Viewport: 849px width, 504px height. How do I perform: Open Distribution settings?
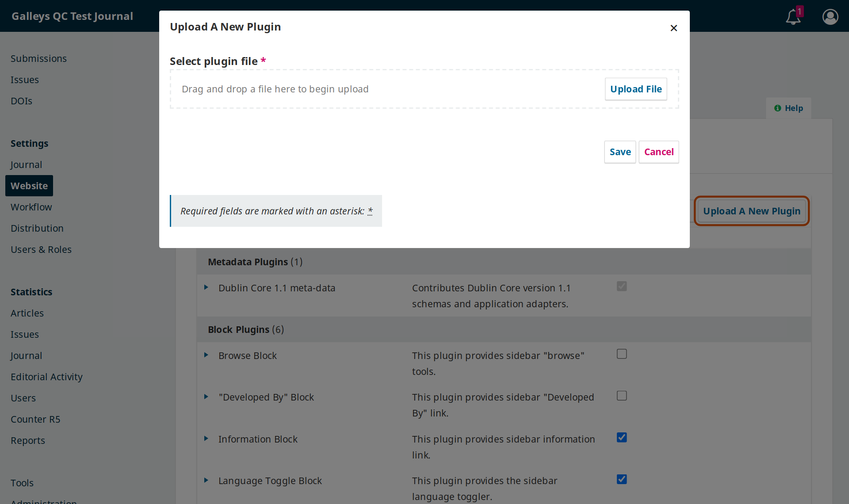pos(37,228)
